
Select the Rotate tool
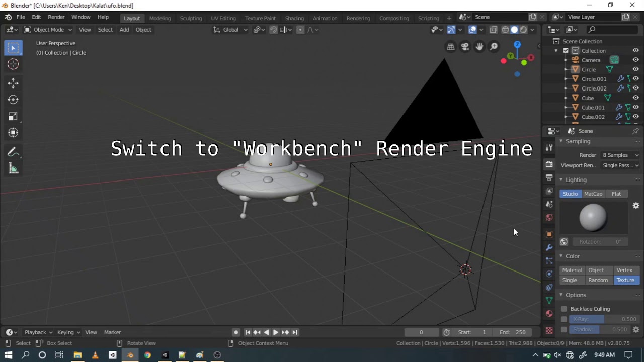click(13, 100)
